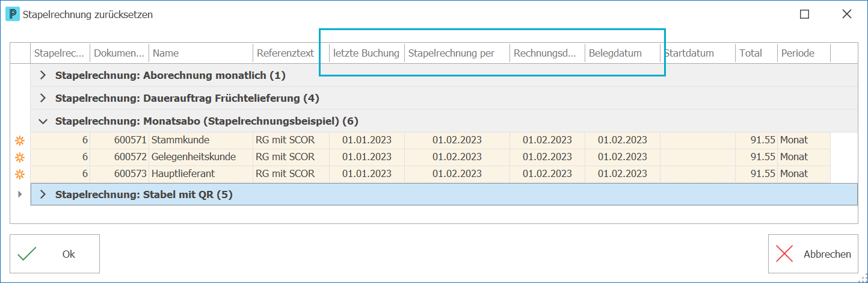Select the Stammkunde name cell
This screenshot has width=868, height=283.
pos(201,140)
